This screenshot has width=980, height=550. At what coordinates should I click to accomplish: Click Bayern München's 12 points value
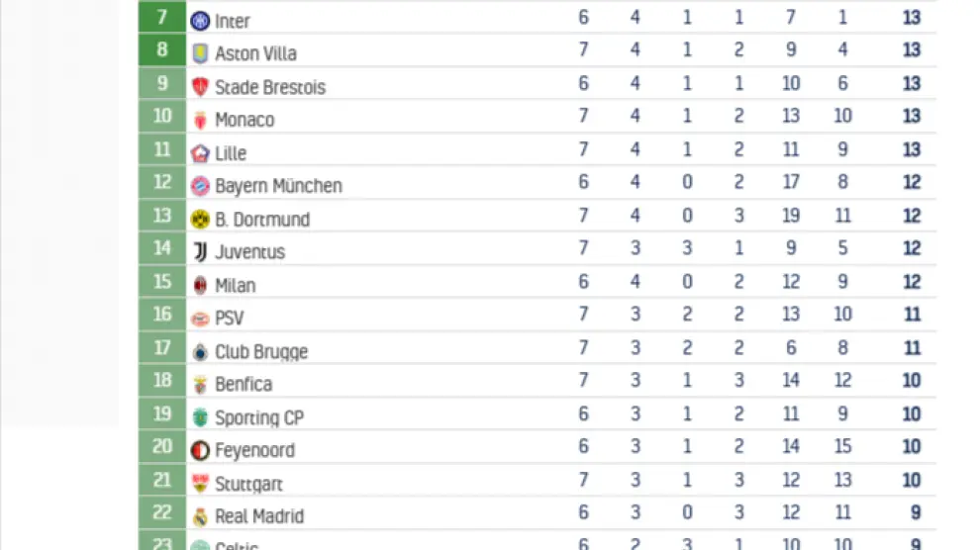tap(912, 183)
